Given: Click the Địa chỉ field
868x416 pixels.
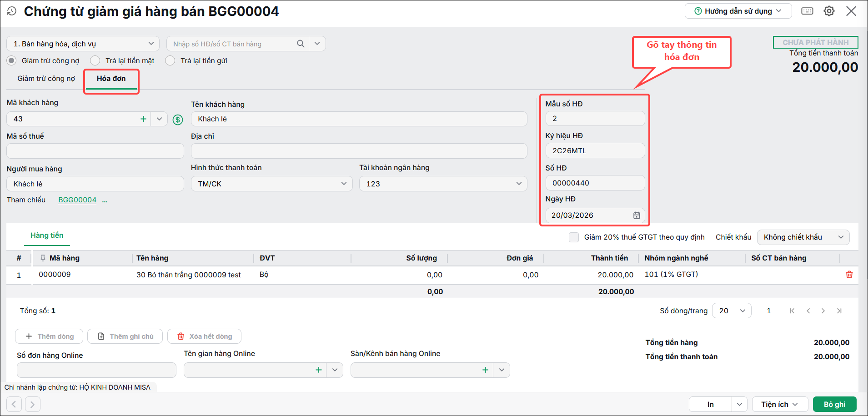Looking at the screenshot, I should tap(359, 151).
